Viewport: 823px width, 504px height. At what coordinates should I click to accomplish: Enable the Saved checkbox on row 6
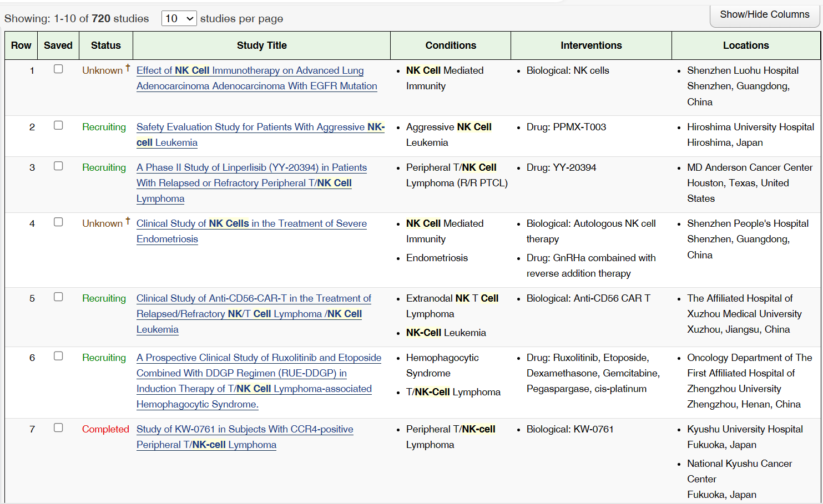[58, 357]
